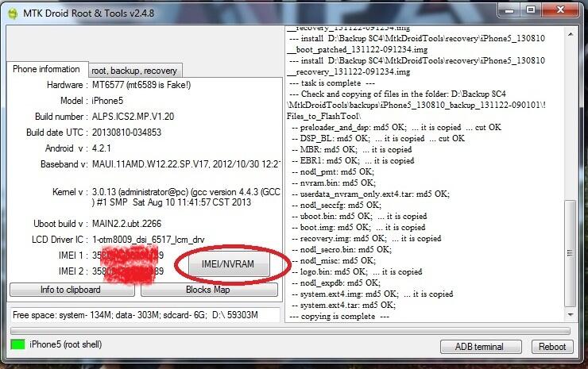The image size is (588, 369).
Task: Close the MTK Droid Tools window
Action: coord(560,10)
